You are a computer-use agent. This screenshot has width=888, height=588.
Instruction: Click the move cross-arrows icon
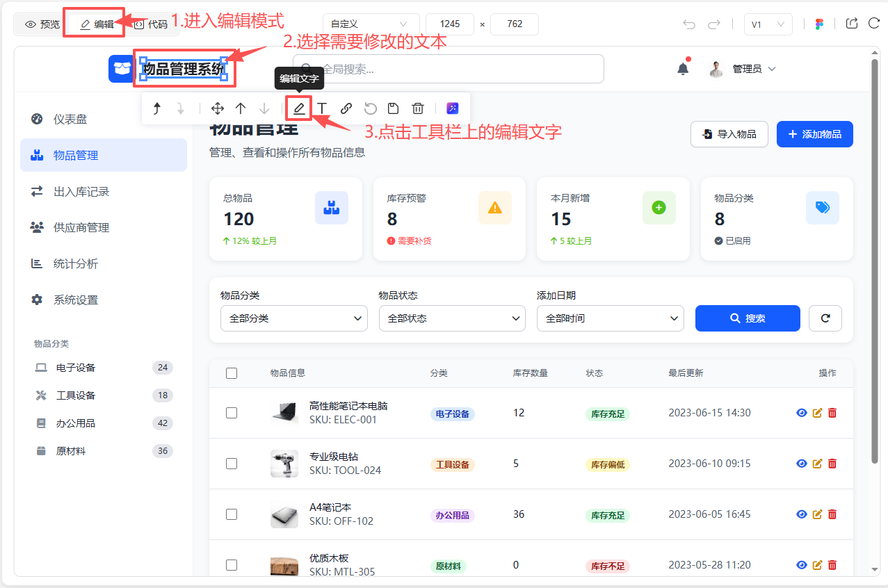click(x=217, y=108)
